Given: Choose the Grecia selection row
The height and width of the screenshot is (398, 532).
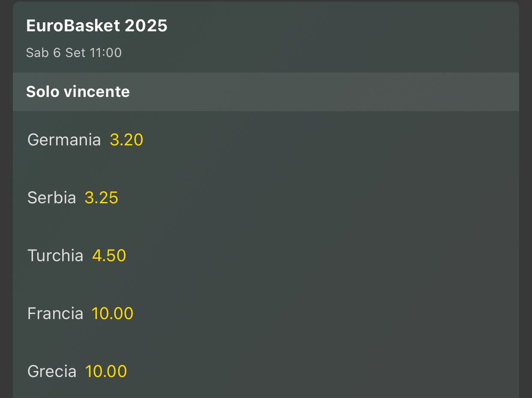Looking at the screenshot, I should tap(266, 371).
